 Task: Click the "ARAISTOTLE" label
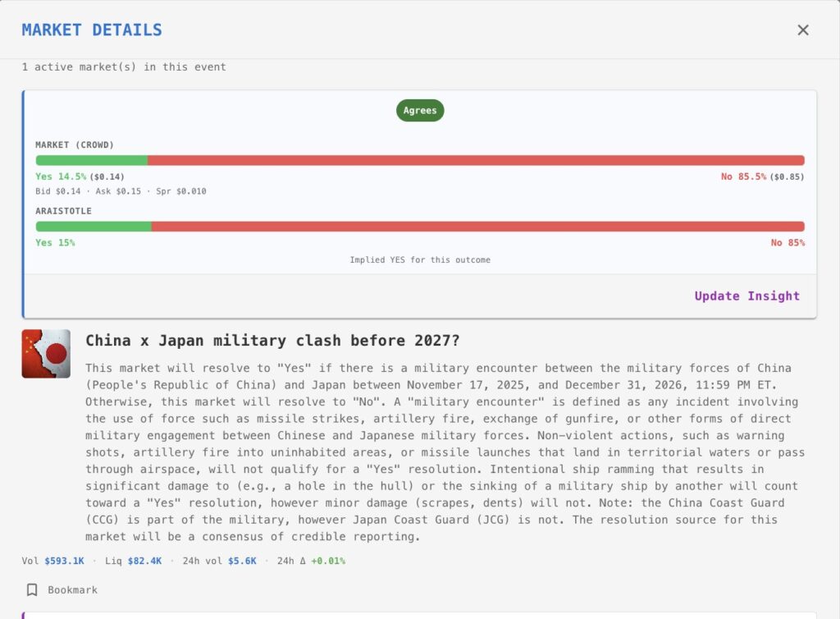63,211
